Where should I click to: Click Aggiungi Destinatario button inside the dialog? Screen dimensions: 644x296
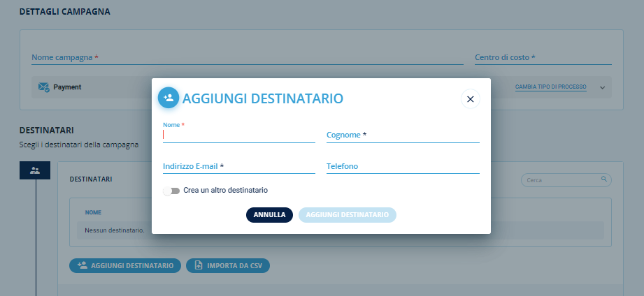pos(347,215)
